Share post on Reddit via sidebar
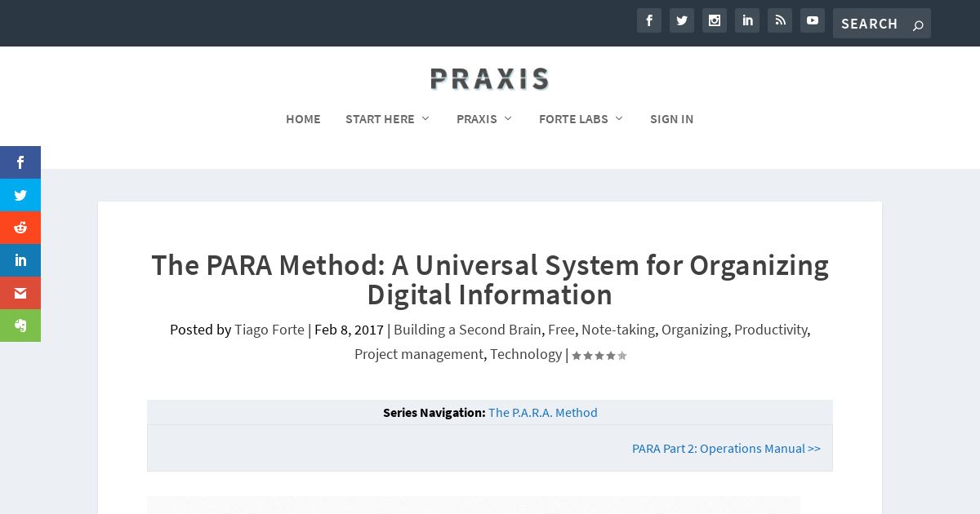Screen dimensions: 980x514 20,228
